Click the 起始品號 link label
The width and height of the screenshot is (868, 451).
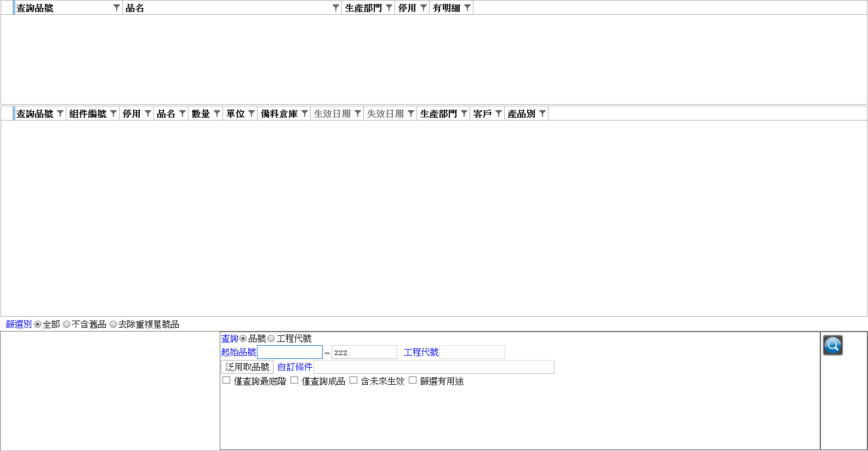(238, 352)
